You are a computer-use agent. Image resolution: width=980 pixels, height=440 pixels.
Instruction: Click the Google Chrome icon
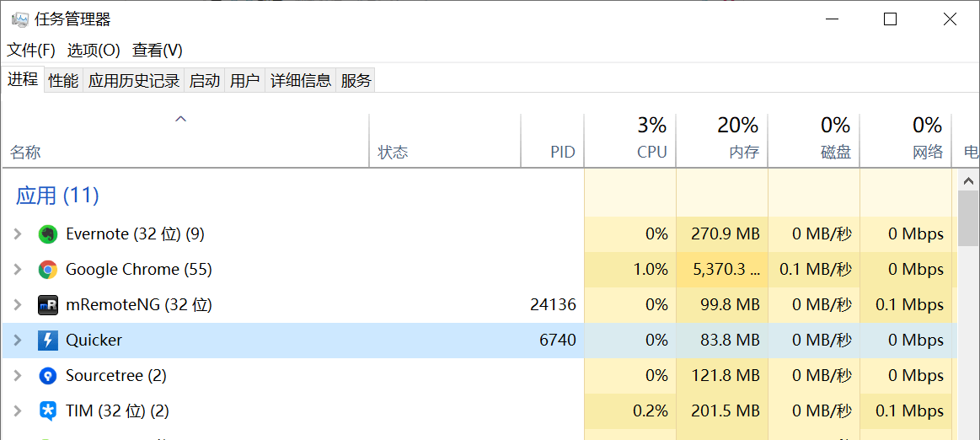48,270
